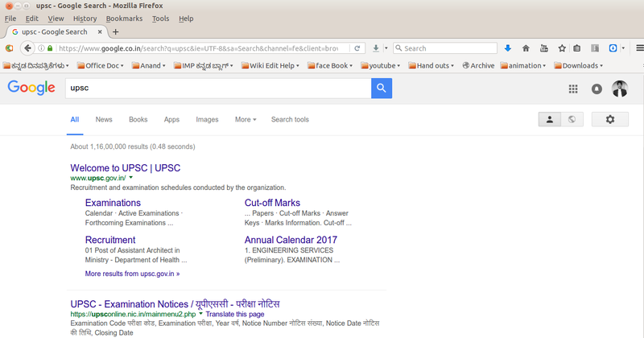Open the View menu
Viewport: 644px width, 338px height.
56,19
